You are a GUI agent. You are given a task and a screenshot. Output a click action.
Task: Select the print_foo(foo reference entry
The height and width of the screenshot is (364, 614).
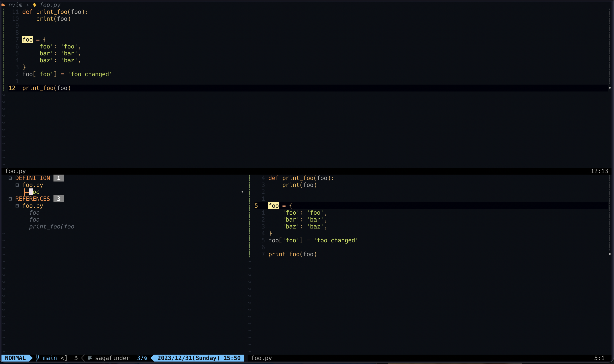pyautogui.click(x=51, y=226)
